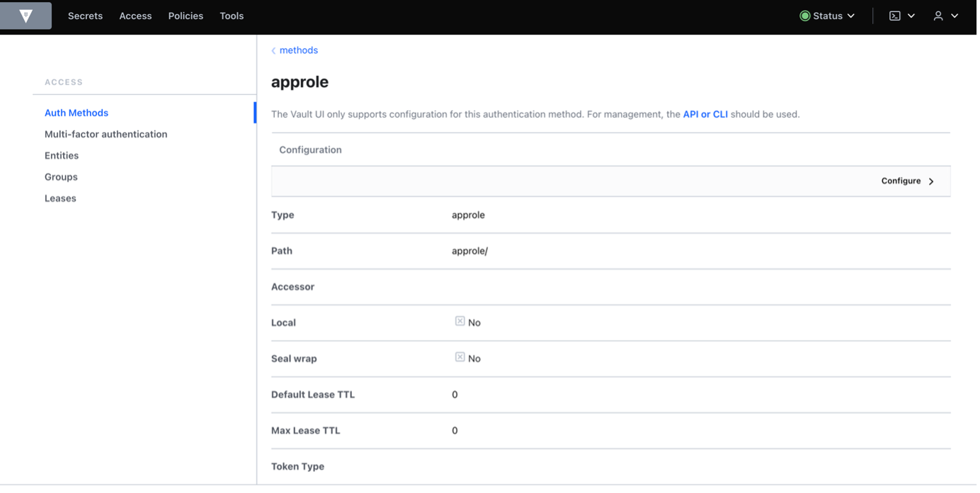
Task: Click the Local 'No' x-square icon
Action: click(x=462, y=322)
